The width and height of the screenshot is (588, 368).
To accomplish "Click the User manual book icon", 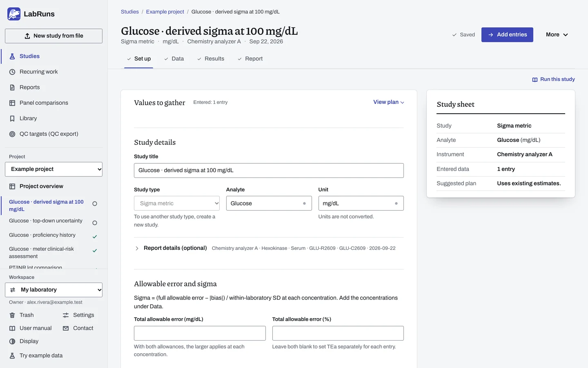I will coord(12,328).
